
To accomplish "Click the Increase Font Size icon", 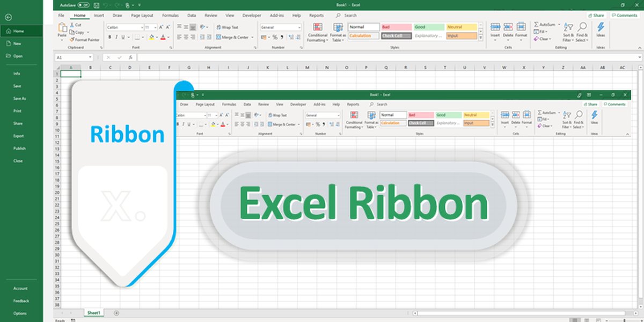I will 160,27.
